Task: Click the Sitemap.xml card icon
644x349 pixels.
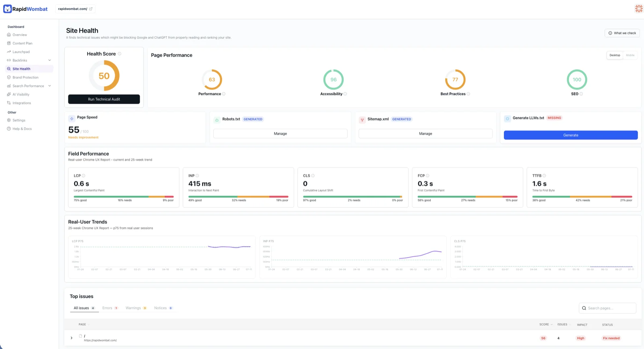Action: (362, 120)
